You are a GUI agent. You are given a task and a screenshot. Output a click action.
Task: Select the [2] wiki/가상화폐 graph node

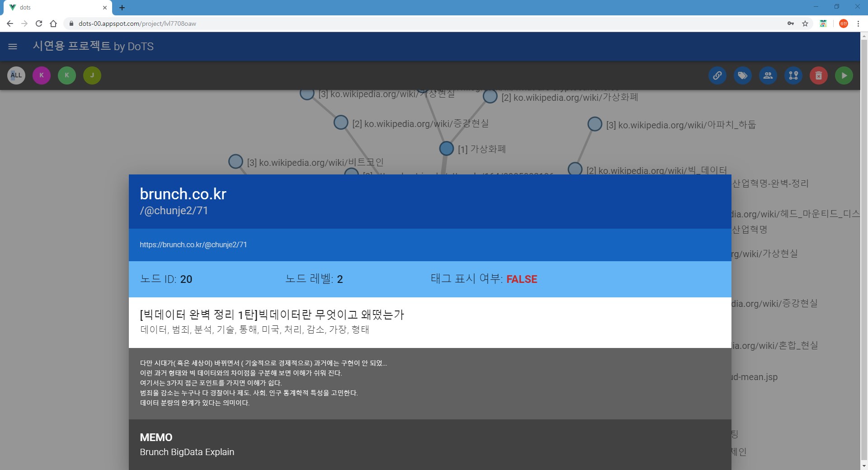490,96
